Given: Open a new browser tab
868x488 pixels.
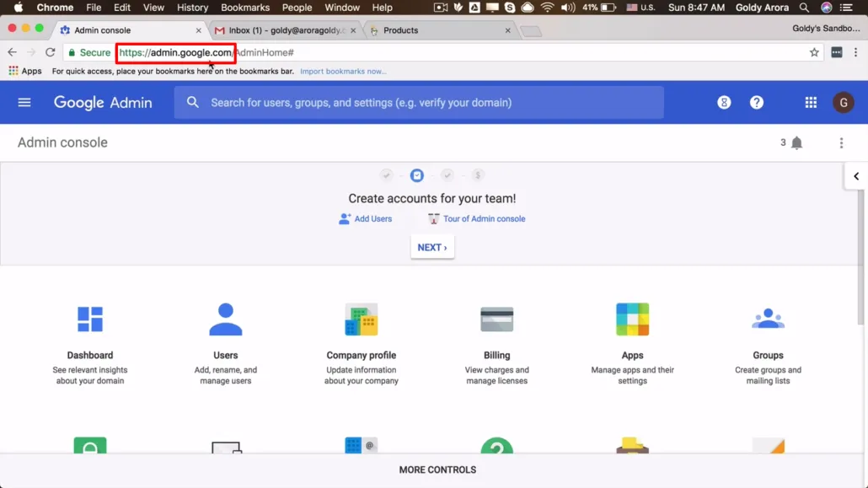Looking at the screenshot, I should [x=531, y=31].
